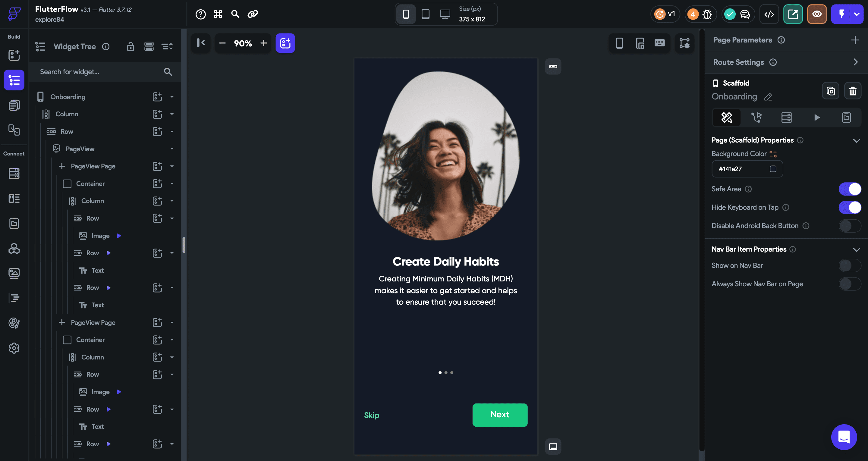This screenshot has width=868, height=461.
Task: Click the Search for widget input field
Action: (98, 72)
